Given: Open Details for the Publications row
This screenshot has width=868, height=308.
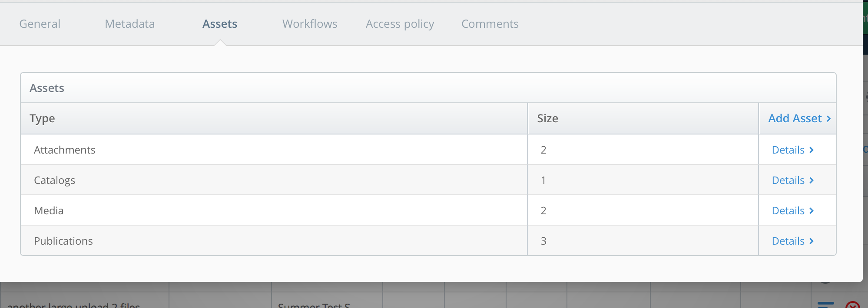Looking at the screenshot, I should tap(792, 241).
